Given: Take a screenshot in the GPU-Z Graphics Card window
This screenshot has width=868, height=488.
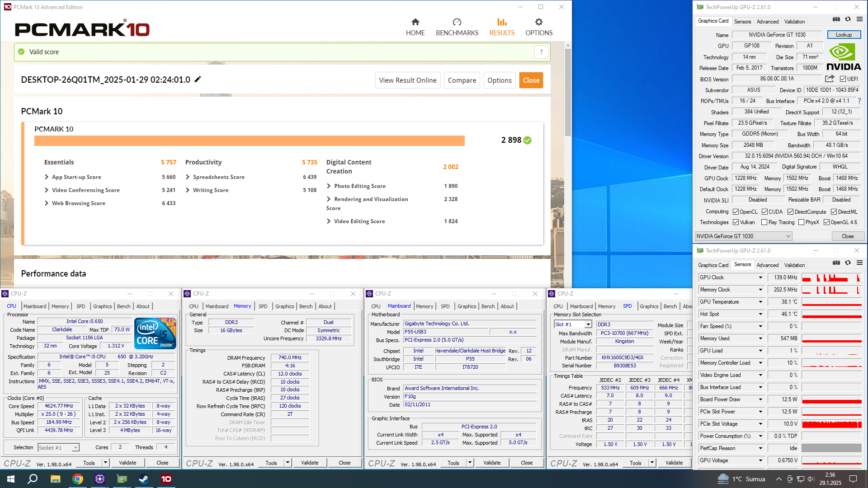Looking at the screenshot, I should pyautogui.click(x=836, y=19).
